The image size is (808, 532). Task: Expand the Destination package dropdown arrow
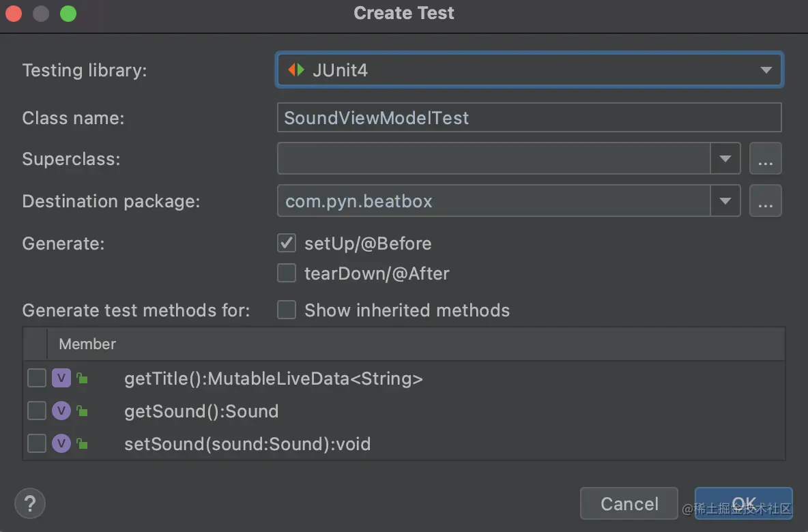pyautogui.click(x=725, y=201)
